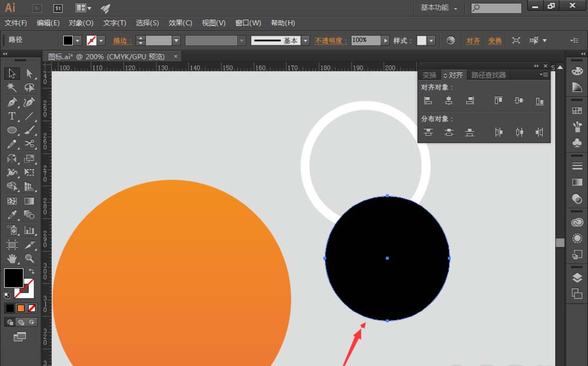Select the Curvature tool
The image size is (588, 366).
(29, 102)
